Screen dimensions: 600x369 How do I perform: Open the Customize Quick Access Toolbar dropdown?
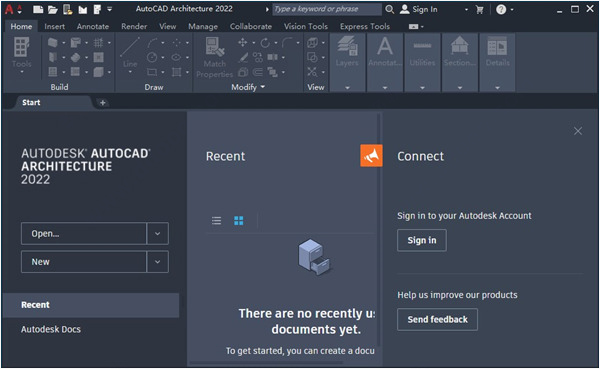click(x=109, y=9)
